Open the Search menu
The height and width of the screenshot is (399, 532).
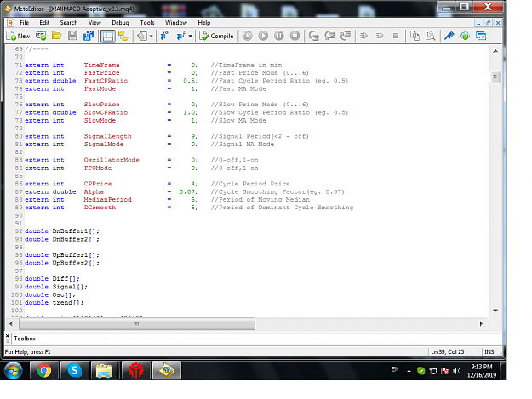pyautogui.click(x=69, y=23)
